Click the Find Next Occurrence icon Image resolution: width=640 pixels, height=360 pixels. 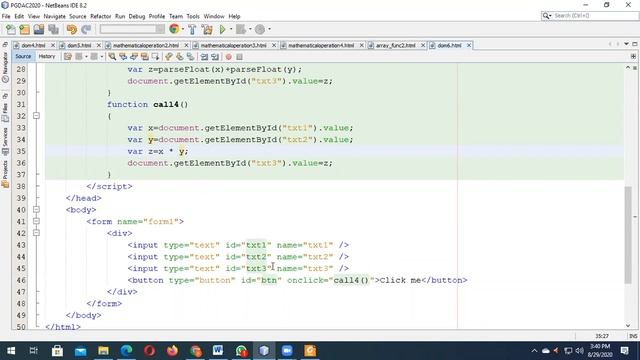coord(134,57)
